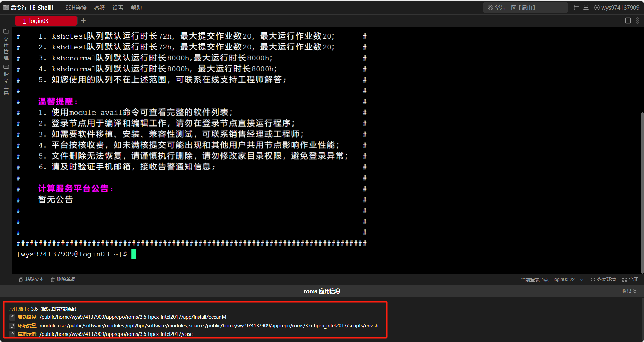Open the 华东一区【昆山】 region selector
Image resolution: width=644 pixels, height=342 pixels.
coord(525,8)
